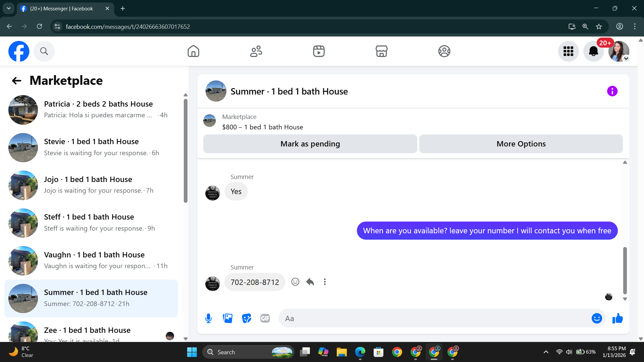Viewport: 644px width, 362px height.
Task: Switch to Marketplace tab in top bar
Action: [x=381, y=51]
